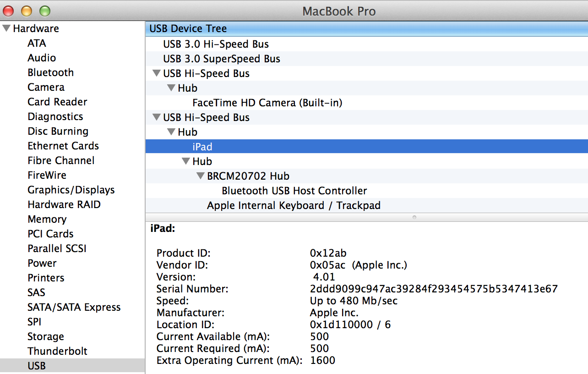Select Ethernet Cards in sidebar

coord(63,146)
